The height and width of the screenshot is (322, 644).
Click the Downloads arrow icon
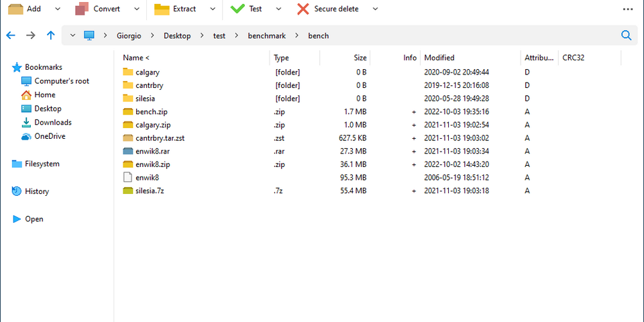point(26,122)
